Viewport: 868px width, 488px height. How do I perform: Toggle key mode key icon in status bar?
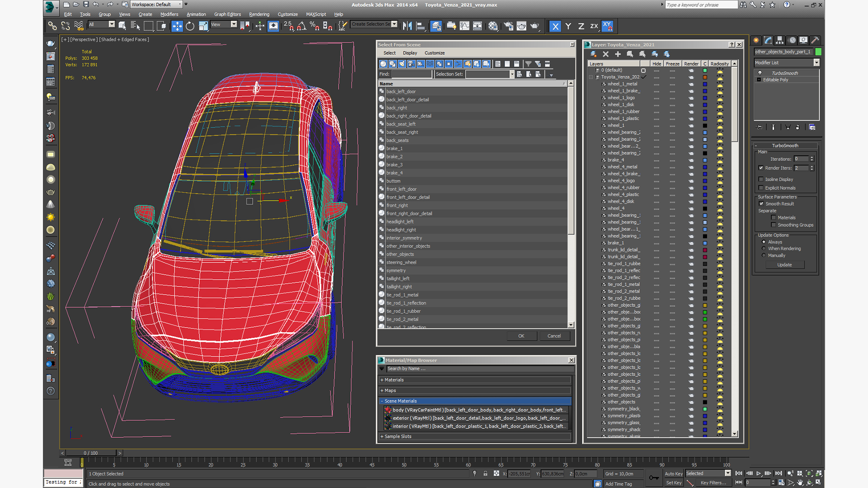(654, 478)
